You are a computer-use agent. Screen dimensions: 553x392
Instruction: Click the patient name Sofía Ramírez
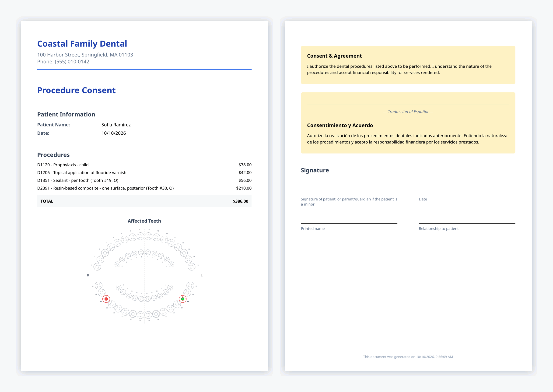[116, 125]
